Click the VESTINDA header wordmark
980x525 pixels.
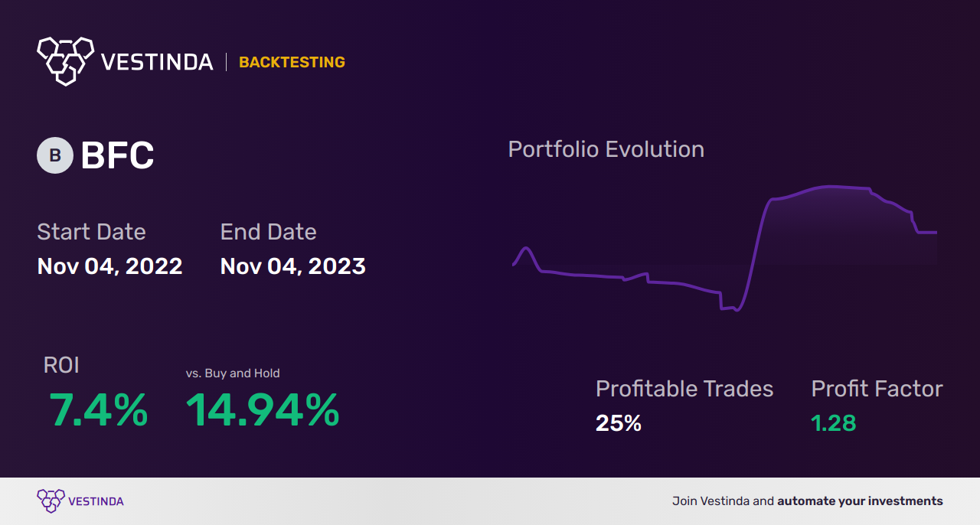[x=157, y=62]
